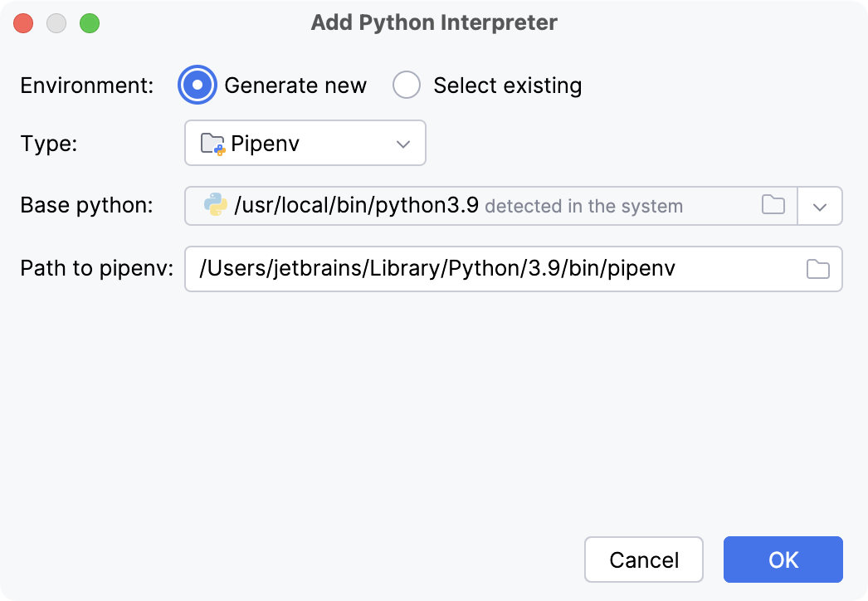Click the chevron arrow of the Type dropdown
This screenshot has width=868, height=601.
click(403, 144)
